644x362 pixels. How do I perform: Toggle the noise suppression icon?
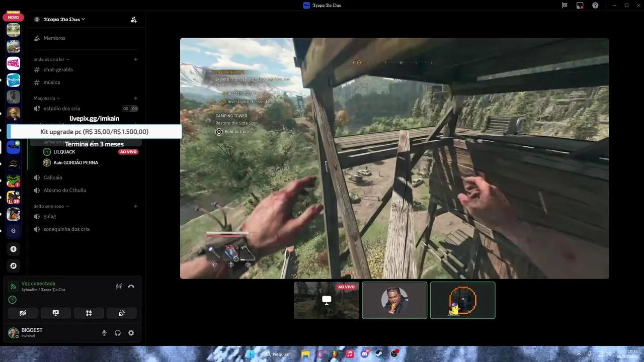pos(119,287)
